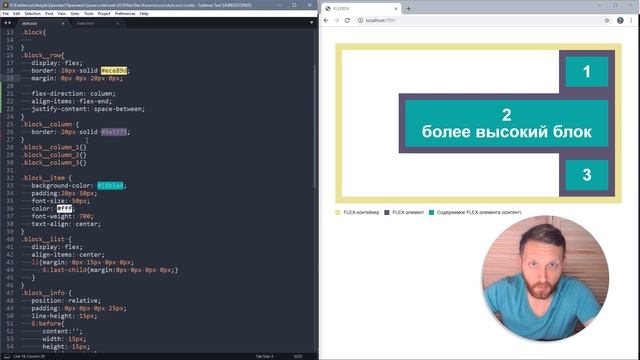640x360 pixels.
Task: Click the yellow legend color square
Action: pyautogui.click(x=338, y=212)
